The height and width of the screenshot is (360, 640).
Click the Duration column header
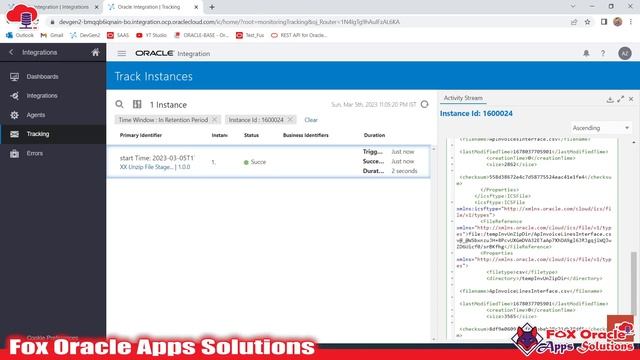[374, 135]
